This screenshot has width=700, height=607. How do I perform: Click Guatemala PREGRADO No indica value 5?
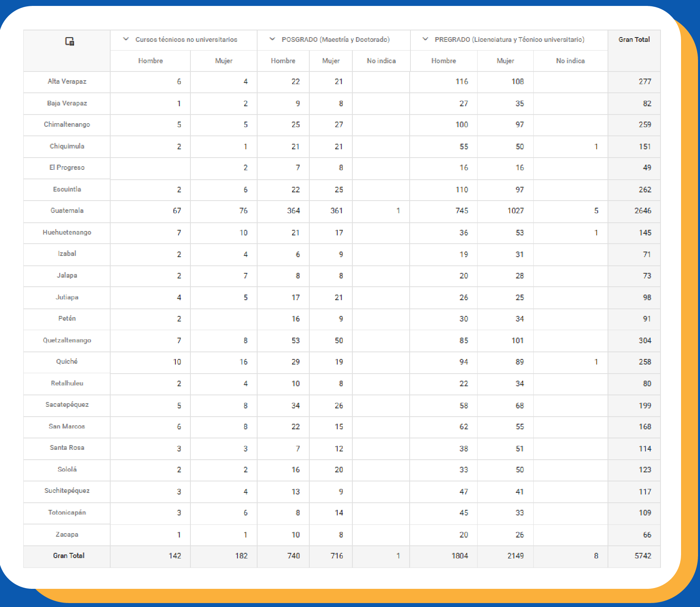coord(596,211)
